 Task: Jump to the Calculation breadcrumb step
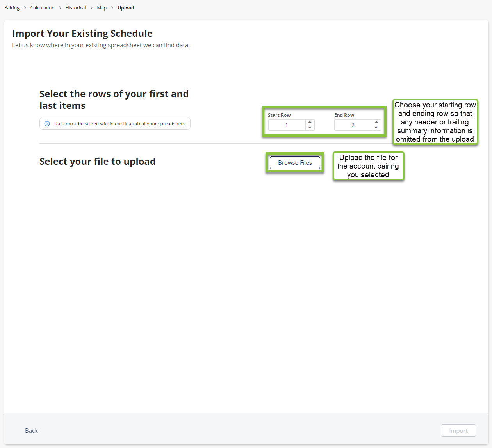coord(42,8)
